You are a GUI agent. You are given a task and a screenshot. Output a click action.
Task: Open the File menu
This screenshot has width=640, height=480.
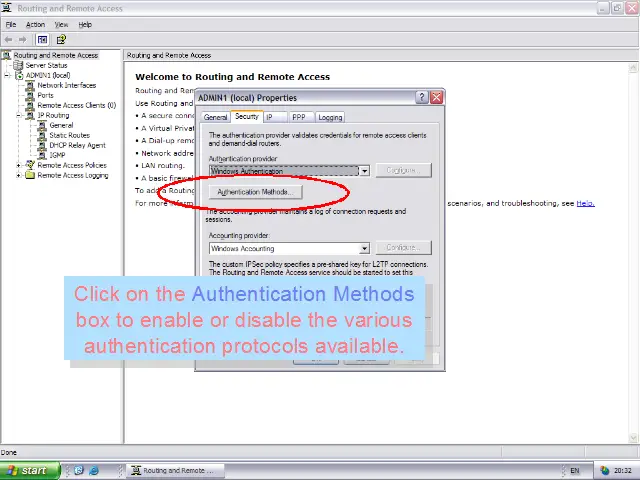click(11, 24)
